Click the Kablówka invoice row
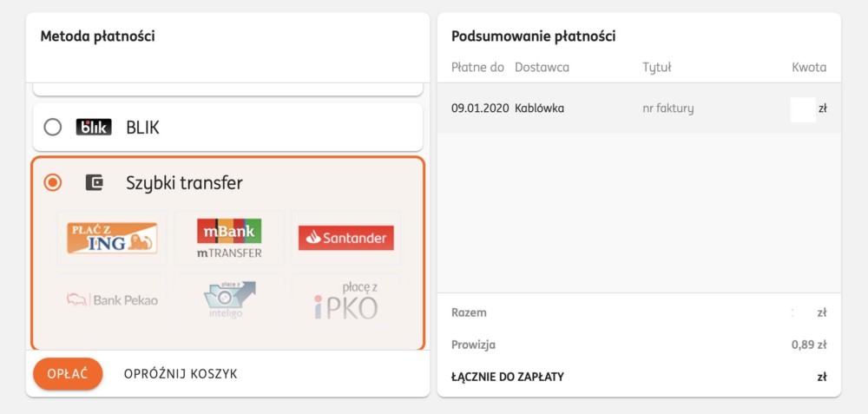 point(639,108)
